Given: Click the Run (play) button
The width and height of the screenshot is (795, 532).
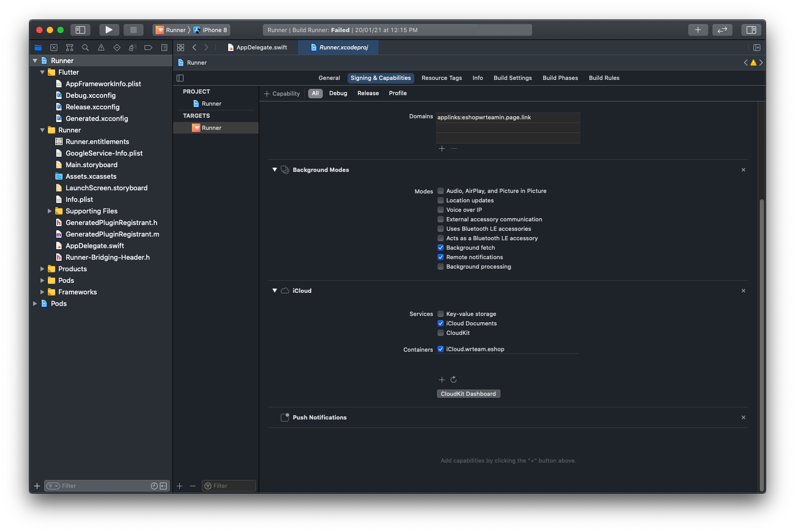Looking at the screenshot, I should (x=108, y=30).
